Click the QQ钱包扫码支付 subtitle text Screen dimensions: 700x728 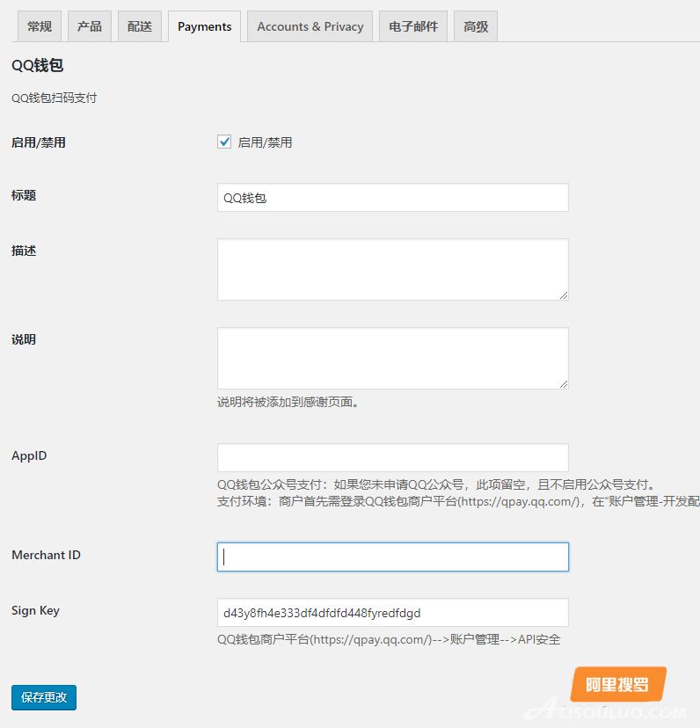click(55, 98)
